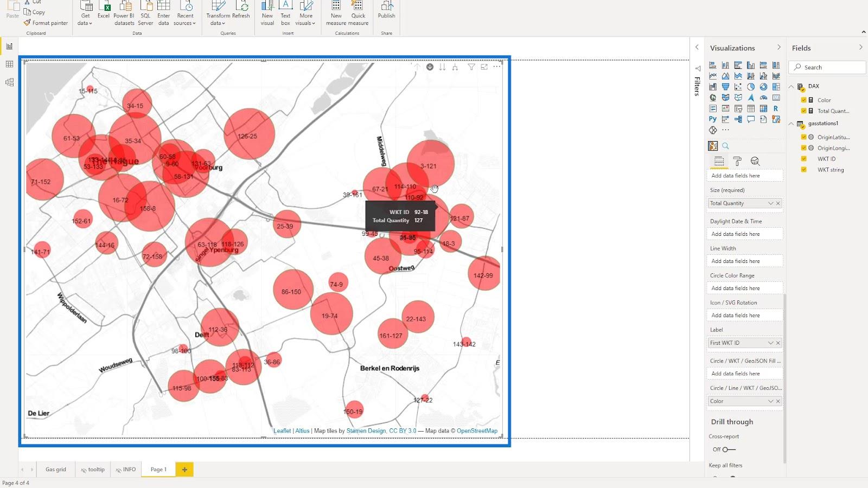Open the OpenStreetMap attribution link
This screenshot has width=868, height=488.
click(x=477, y=431)
